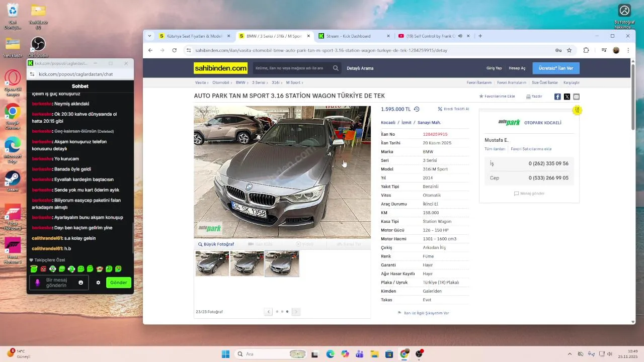Open Chrome extensions puzzle icon

(586, 50)
